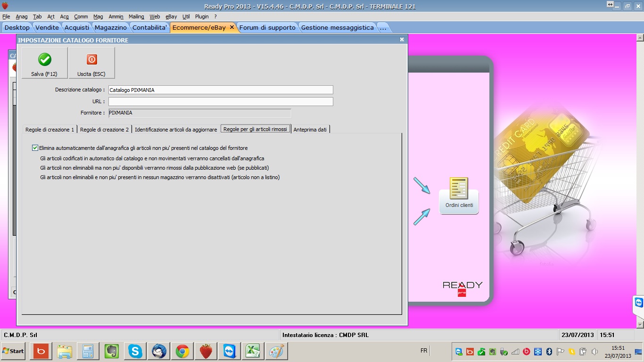Close the Impostazioni Catalogo Fornitore dialog
The image size is (644, 362).
pos(402,40)
